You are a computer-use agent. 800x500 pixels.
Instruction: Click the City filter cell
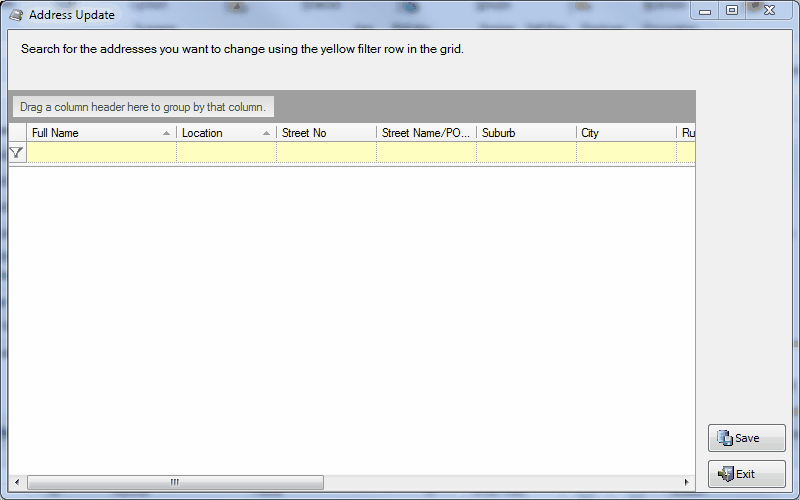[627, 152]
